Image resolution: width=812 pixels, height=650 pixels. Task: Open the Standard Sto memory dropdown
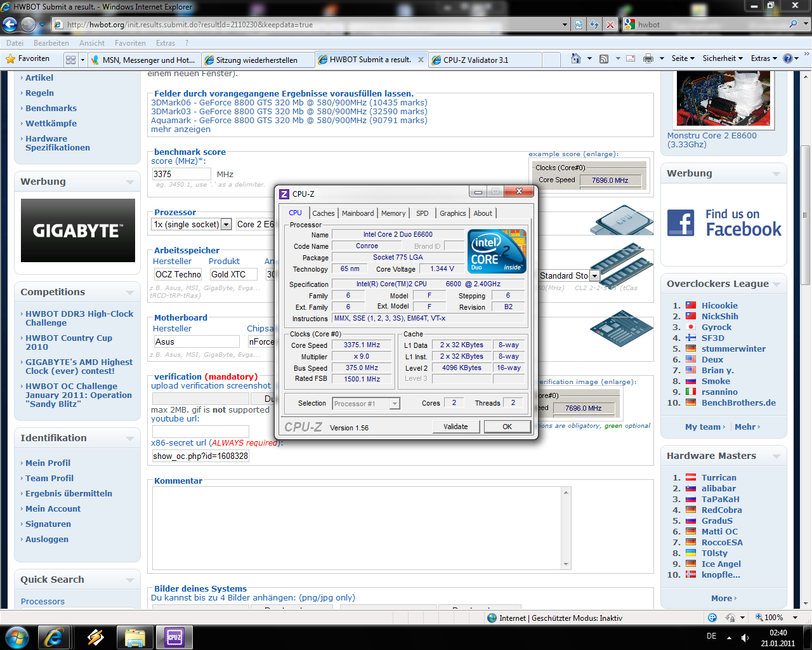(594, 275)
